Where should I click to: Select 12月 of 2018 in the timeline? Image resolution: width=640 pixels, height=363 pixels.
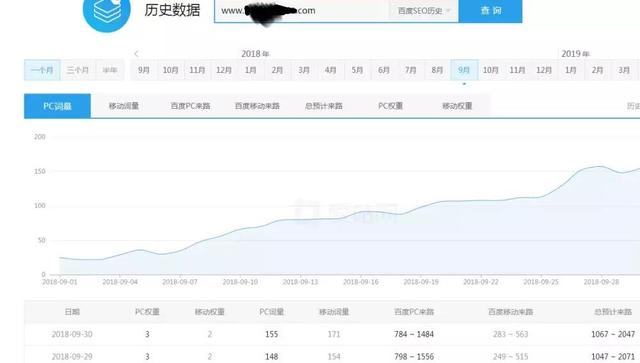[544, 70]
